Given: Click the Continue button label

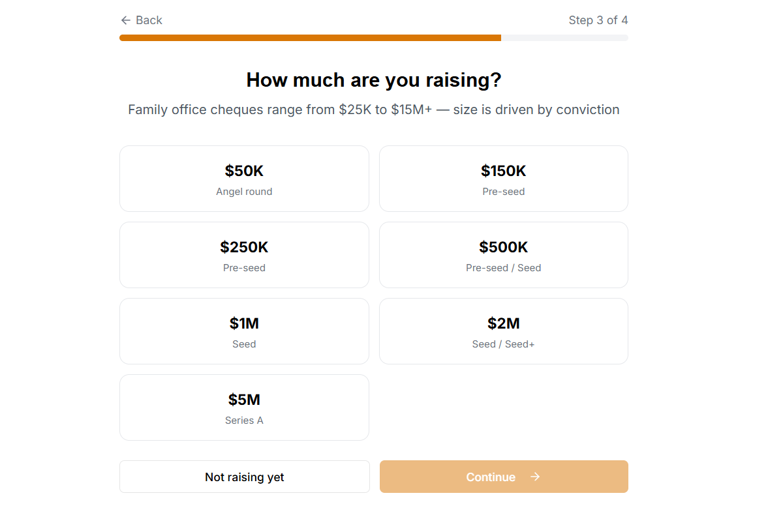Looking at the screenshot, I should 490,477.
